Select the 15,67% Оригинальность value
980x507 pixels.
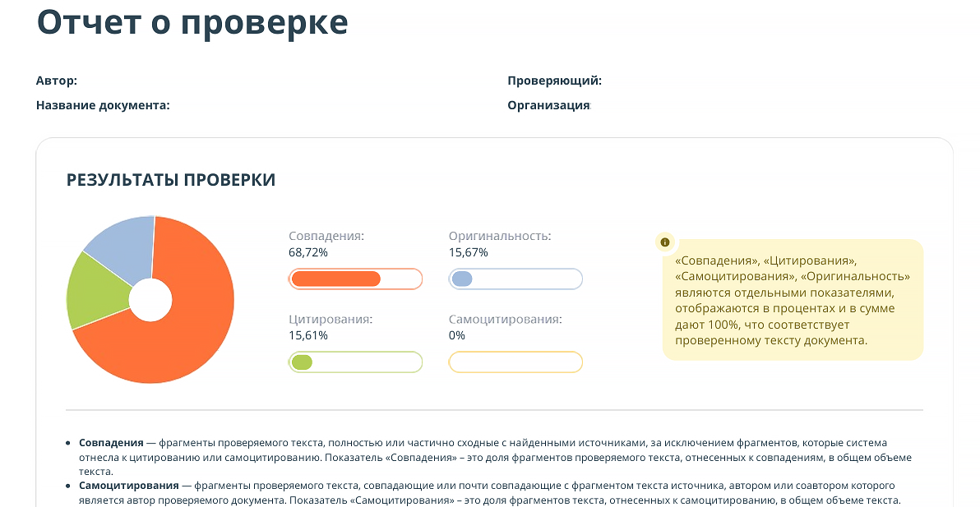coord(467,253)
